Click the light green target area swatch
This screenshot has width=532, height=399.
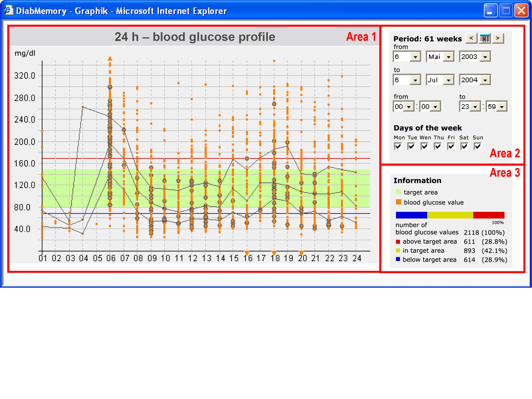398,192
